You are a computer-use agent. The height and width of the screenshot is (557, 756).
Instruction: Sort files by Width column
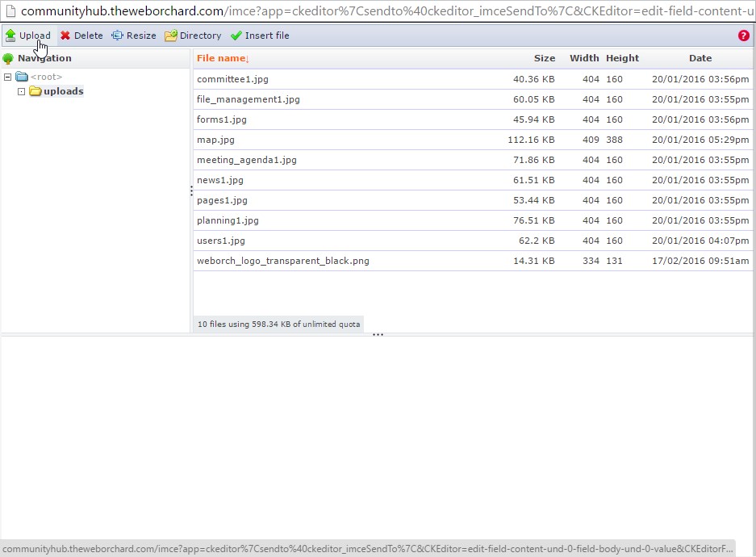[x=584, y=58]
